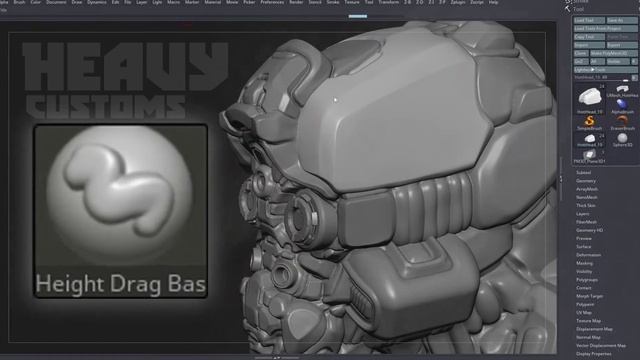Open the Preferences menu
640x360 pixels.
pyautogui.click(x=272, y=2)
